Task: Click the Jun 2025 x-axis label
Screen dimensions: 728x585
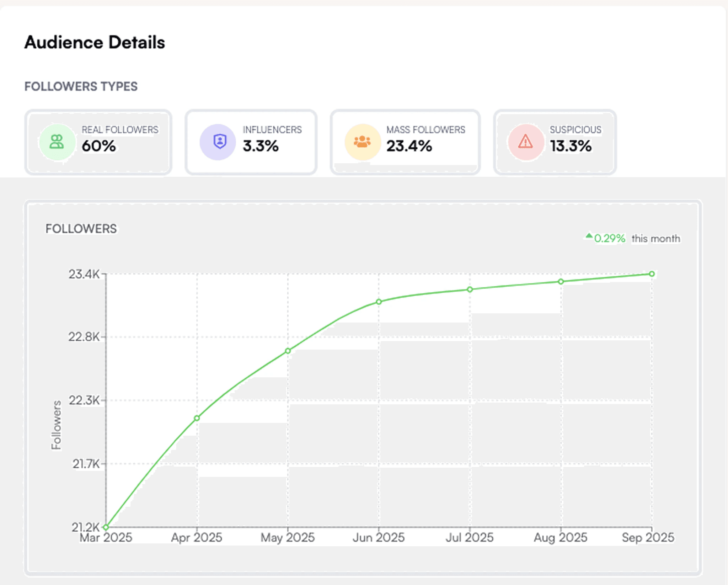Action: 379,537
